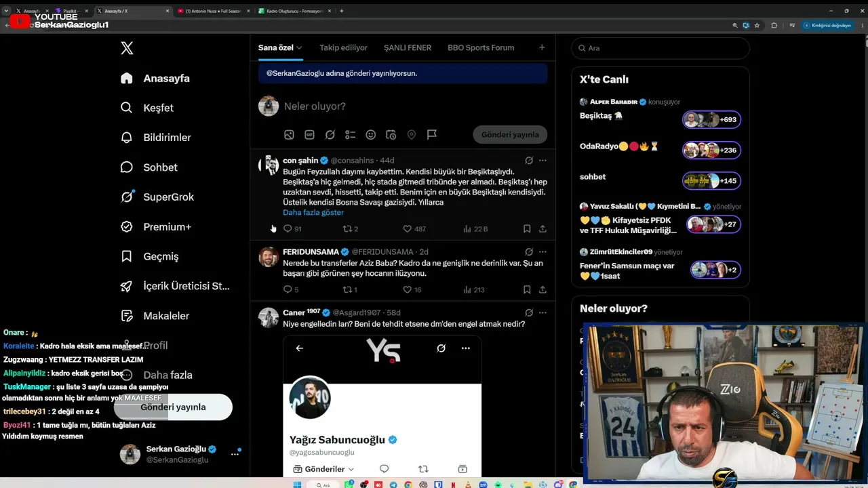Image resolution: width=868 pixels, height=488 pixels.
Task: Click the plus icon beside timeline tabs
Action: [542, 47]
